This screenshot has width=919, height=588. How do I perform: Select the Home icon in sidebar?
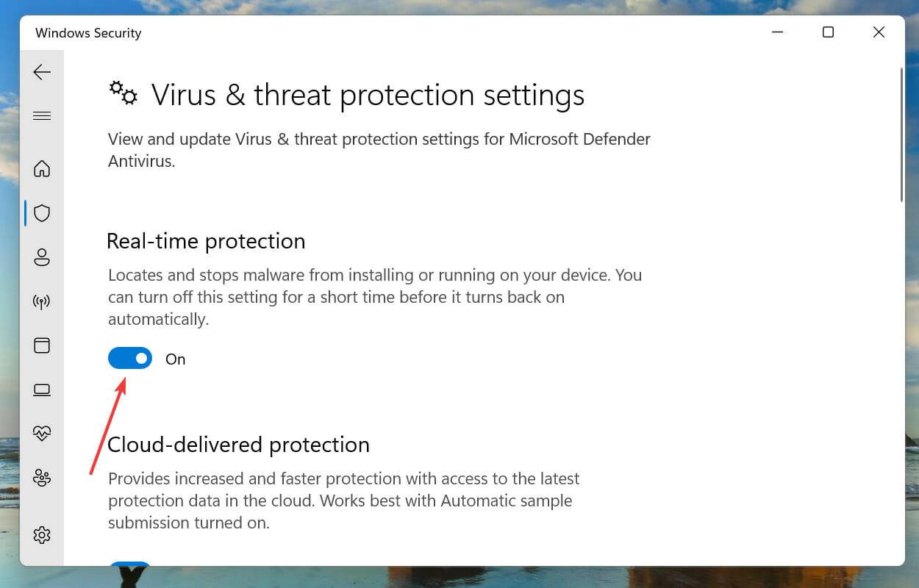click(42, 168)
